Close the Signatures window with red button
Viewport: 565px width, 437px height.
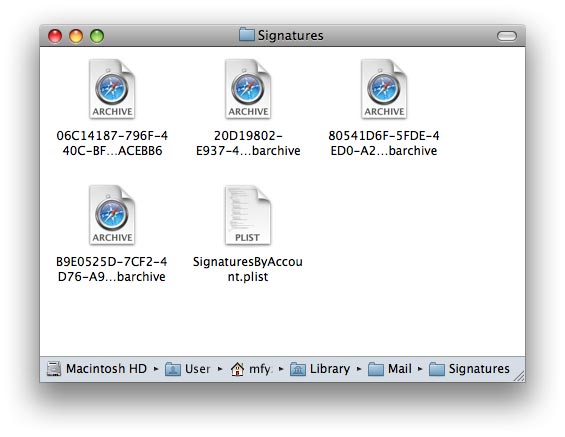tap(55, 36)
